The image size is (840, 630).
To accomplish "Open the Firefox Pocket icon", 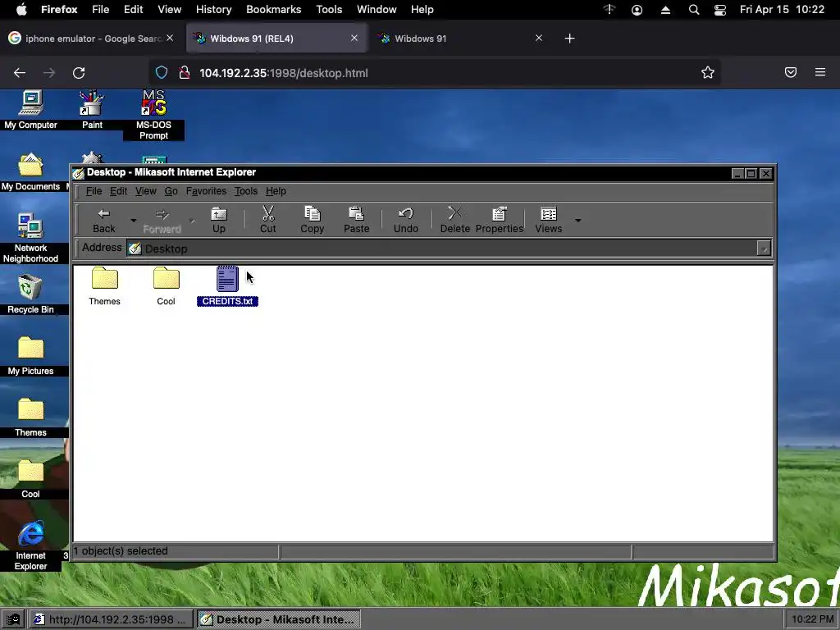I will pyautogui.click(x=791, y=72).
